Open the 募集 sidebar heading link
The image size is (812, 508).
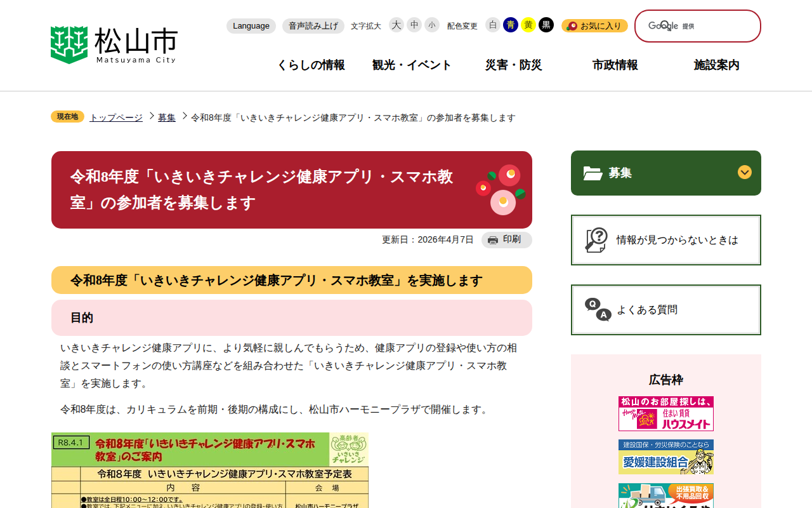pyautogui.click(x=620, y=173)
